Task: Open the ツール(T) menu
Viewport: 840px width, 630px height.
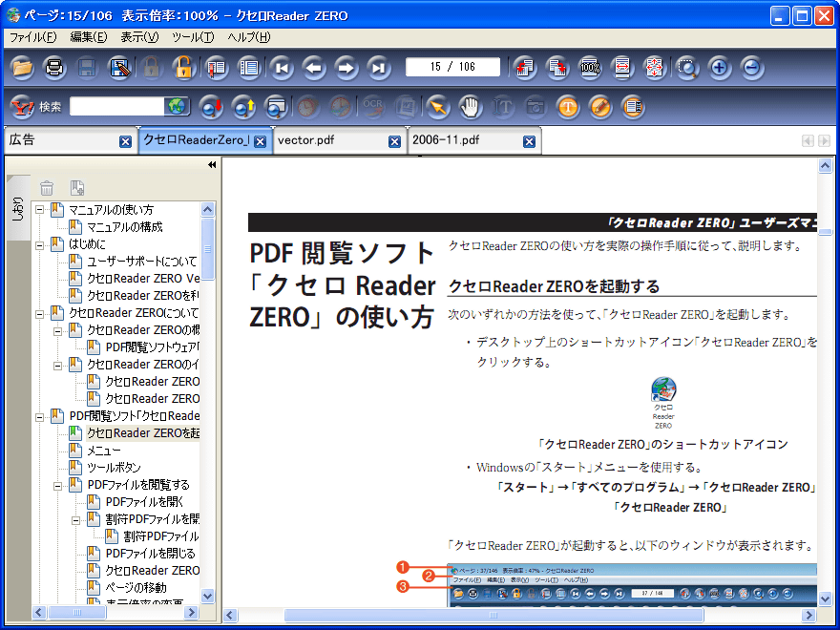Action: pyautogui.click(x=193, y=37)
